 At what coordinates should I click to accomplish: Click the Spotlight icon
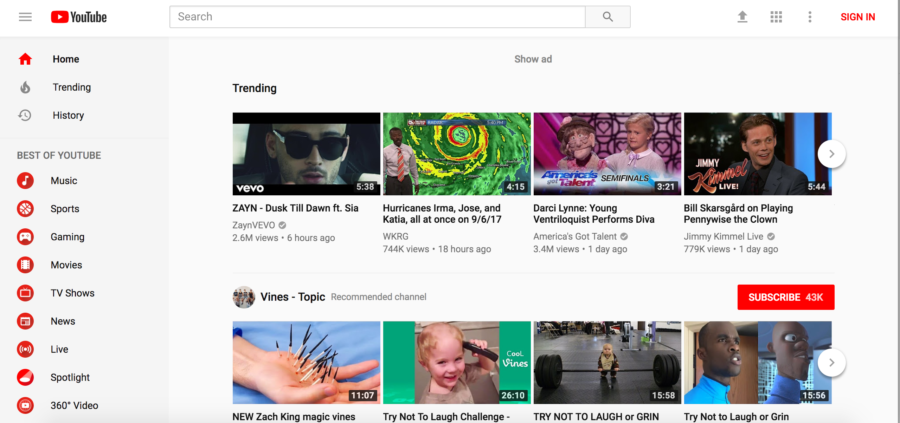25,378
